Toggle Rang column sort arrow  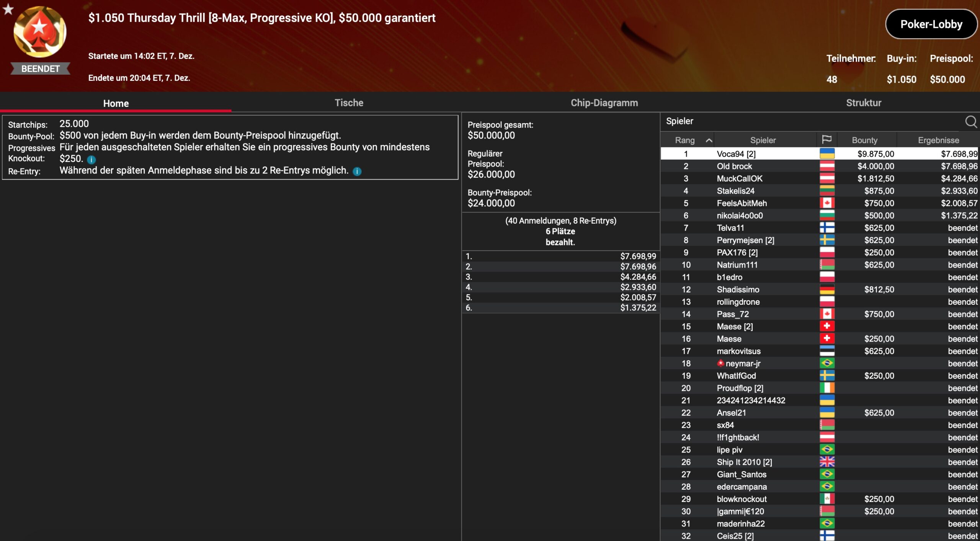[709, 140]
